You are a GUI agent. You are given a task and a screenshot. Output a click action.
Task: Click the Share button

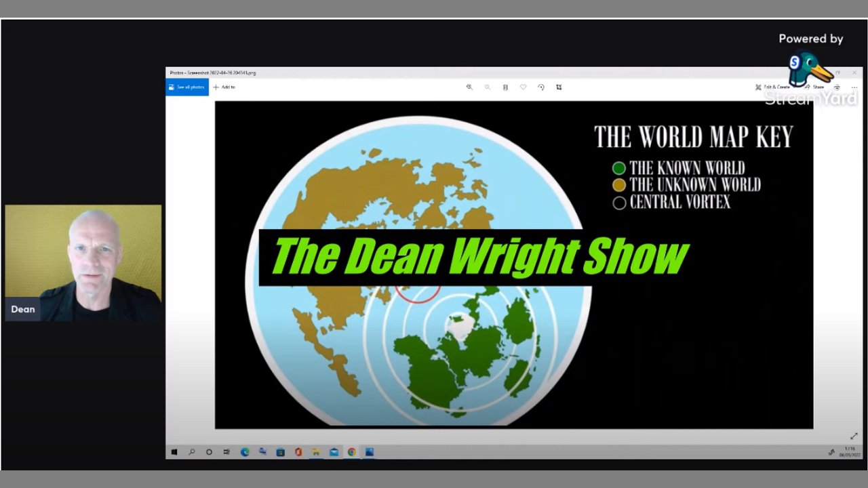coord(814,87)
